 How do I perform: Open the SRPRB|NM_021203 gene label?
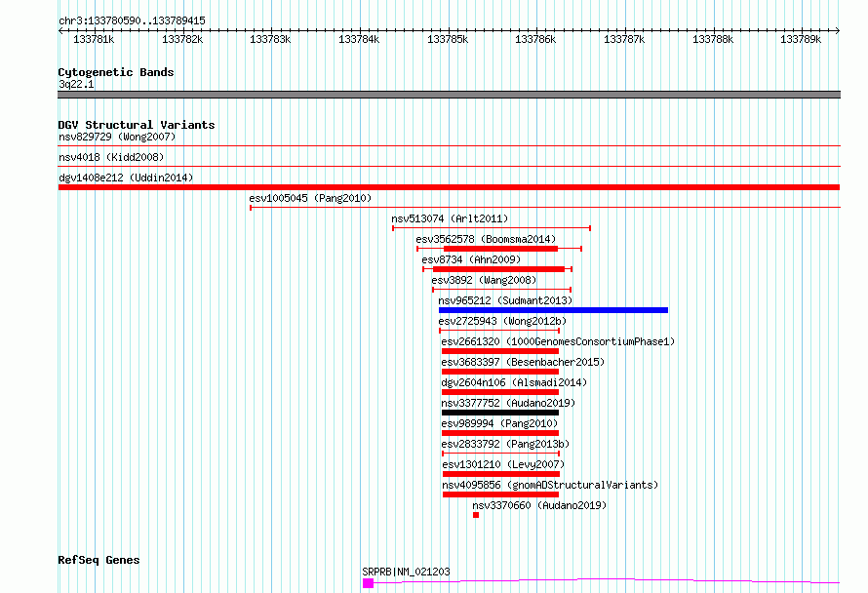(x=406, y=572)
